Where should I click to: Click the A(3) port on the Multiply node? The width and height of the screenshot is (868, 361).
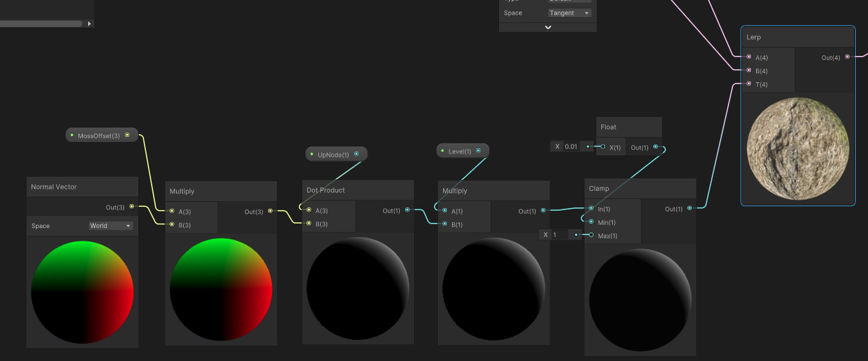[172, 211]
